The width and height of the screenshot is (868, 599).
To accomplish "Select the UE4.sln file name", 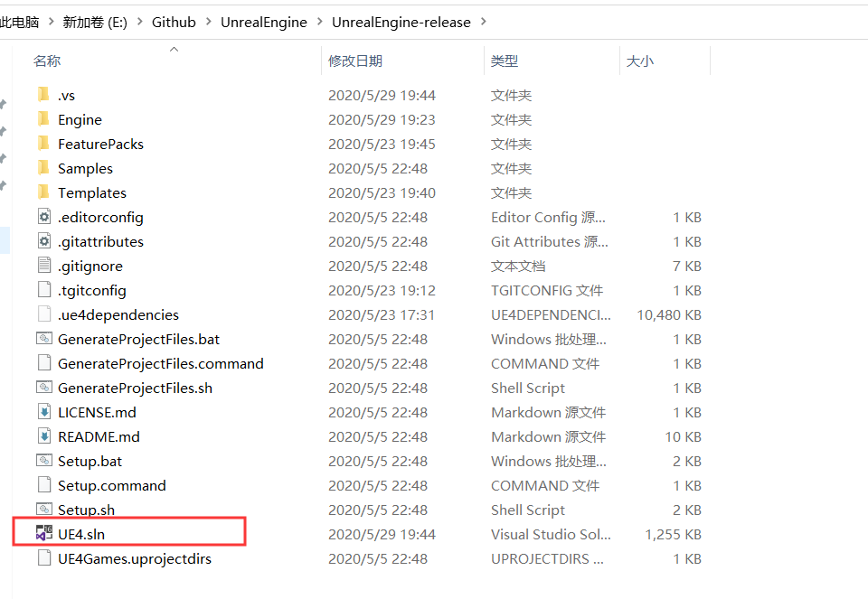I will pos(81,534).
